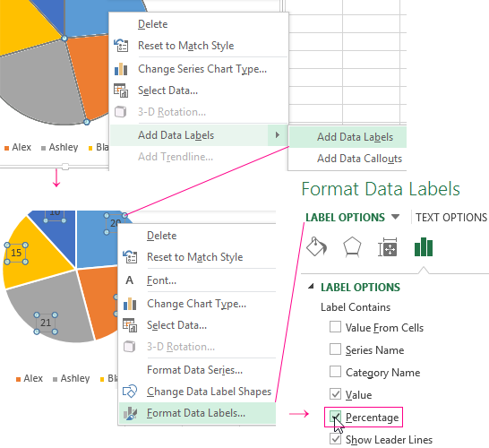Enable Value From Cells checkbox

(x=335, y=327)
